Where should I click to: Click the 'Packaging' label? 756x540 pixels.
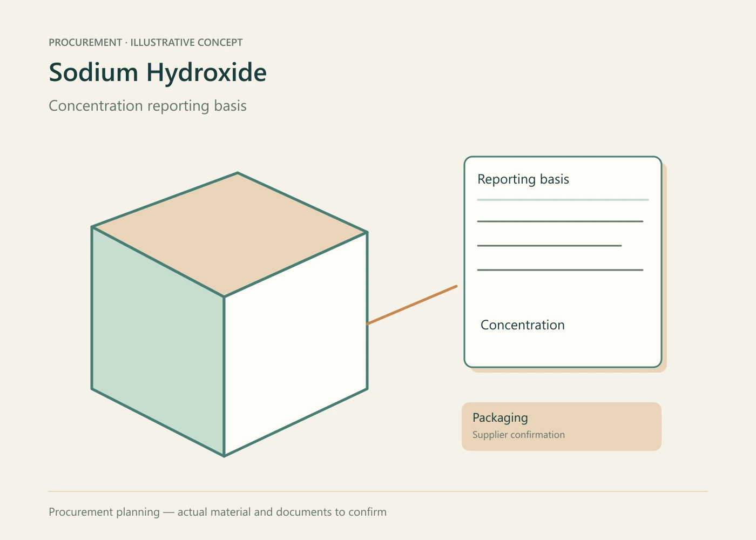[x=500, y=418]
